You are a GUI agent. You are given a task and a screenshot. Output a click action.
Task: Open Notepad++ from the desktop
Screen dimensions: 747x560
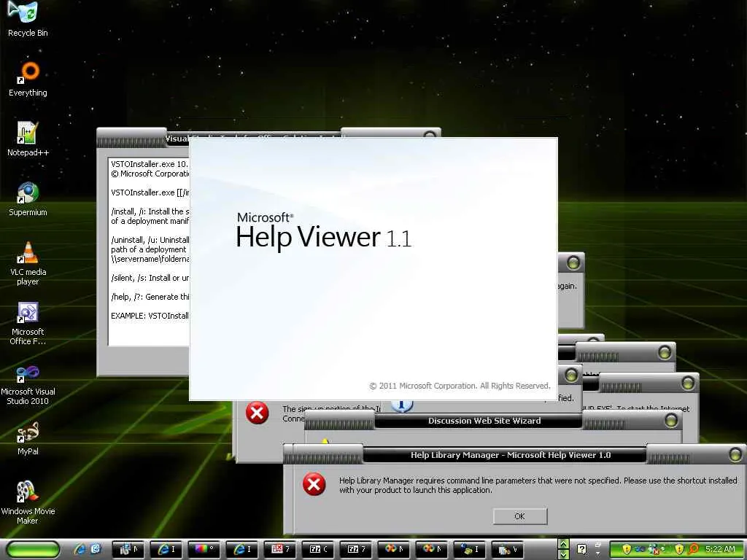(x=28, y=139)
